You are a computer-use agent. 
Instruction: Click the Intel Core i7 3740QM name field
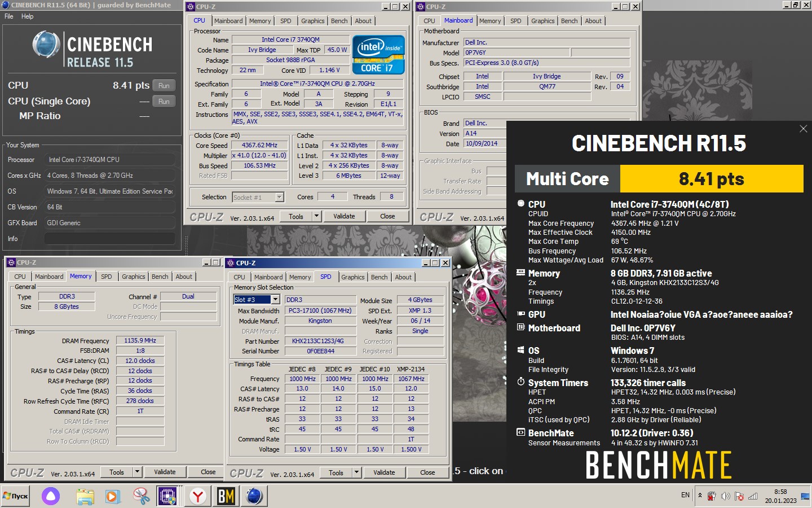290,40
